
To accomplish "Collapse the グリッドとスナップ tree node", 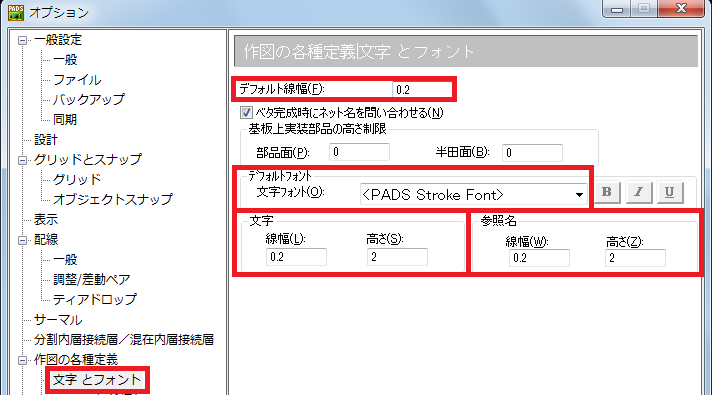I will (x=22, y=160).
